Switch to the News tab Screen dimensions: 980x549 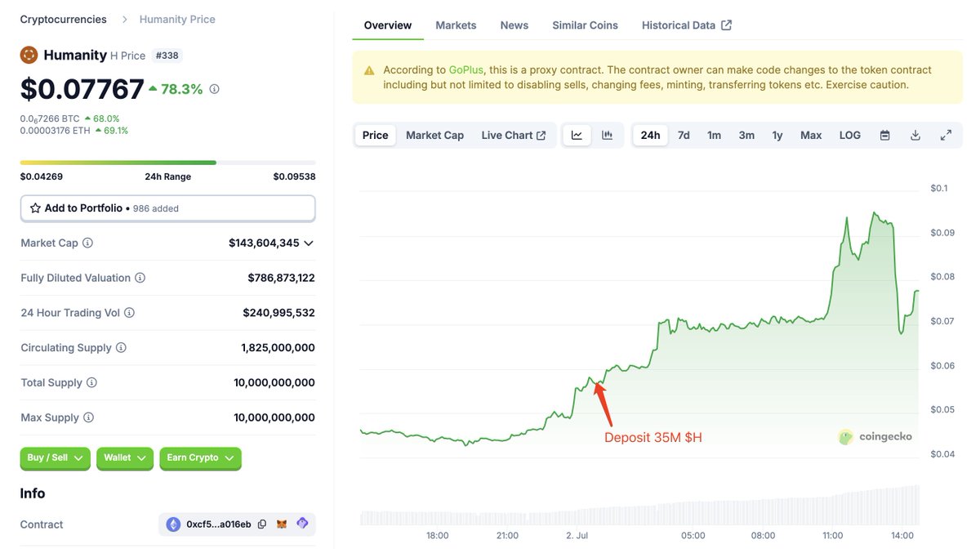click(514, 25)
